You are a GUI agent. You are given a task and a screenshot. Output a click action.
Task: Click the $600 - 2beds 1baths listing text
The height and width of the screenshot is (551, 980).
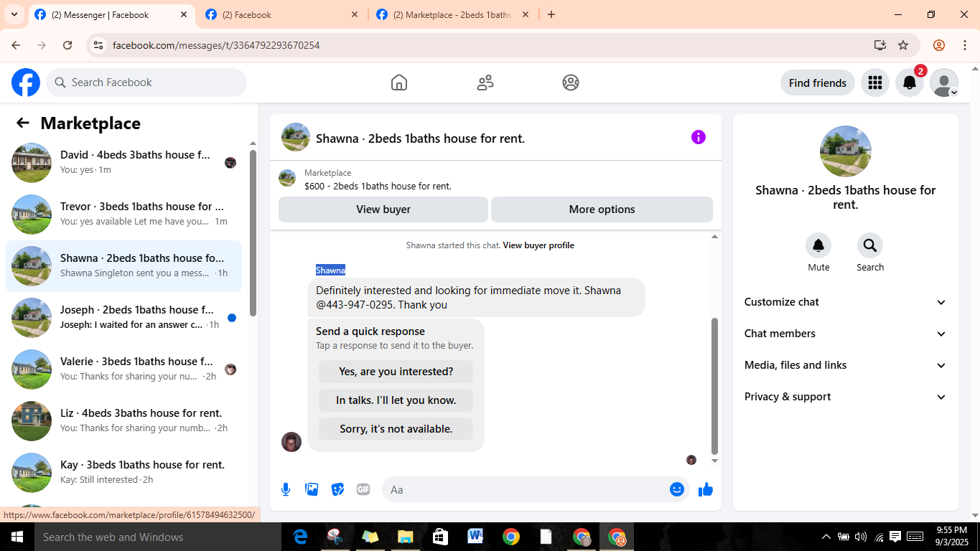point(378,187)
